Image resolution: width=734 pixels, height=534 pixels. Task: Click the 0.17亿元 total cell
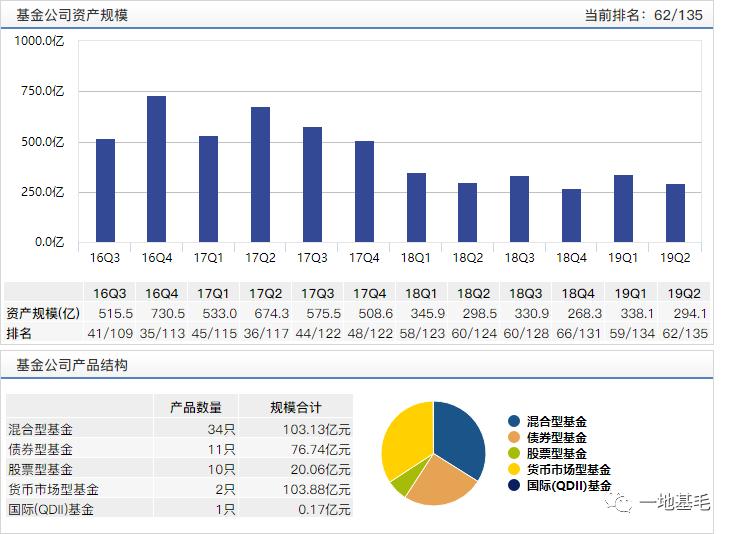click(x=324, y=509)
